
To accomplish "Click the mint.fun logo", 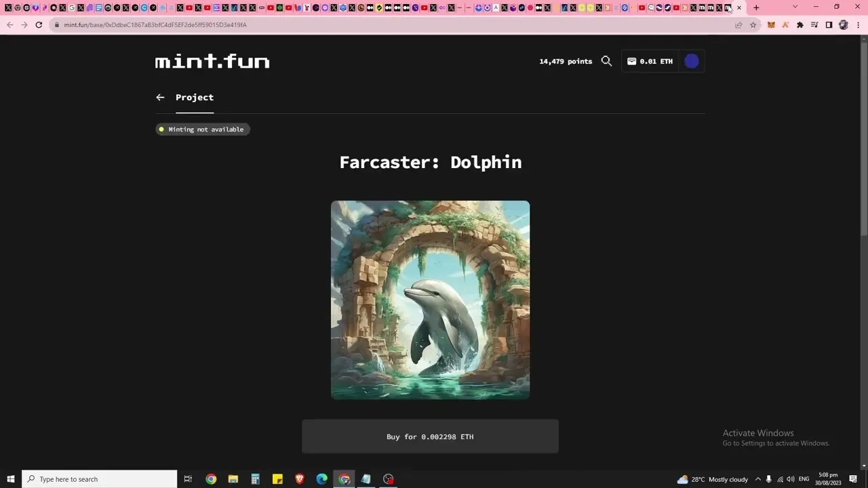I will [212, 62].
